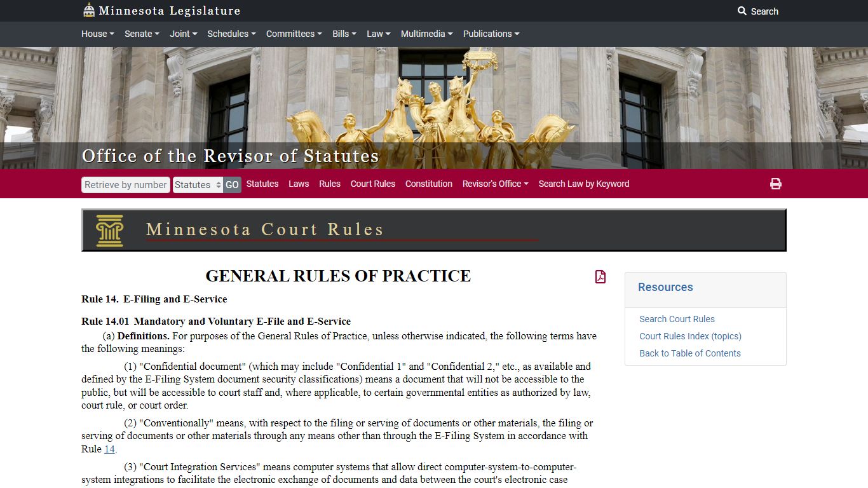Click the Search text link in header
868x488 pixels.
(x=764, y=11)
